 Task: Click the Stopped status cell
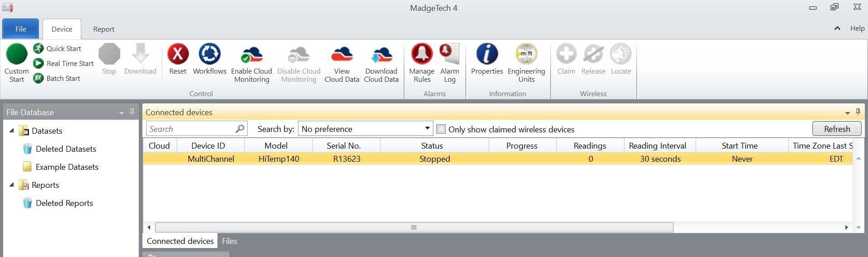point(434,159)
